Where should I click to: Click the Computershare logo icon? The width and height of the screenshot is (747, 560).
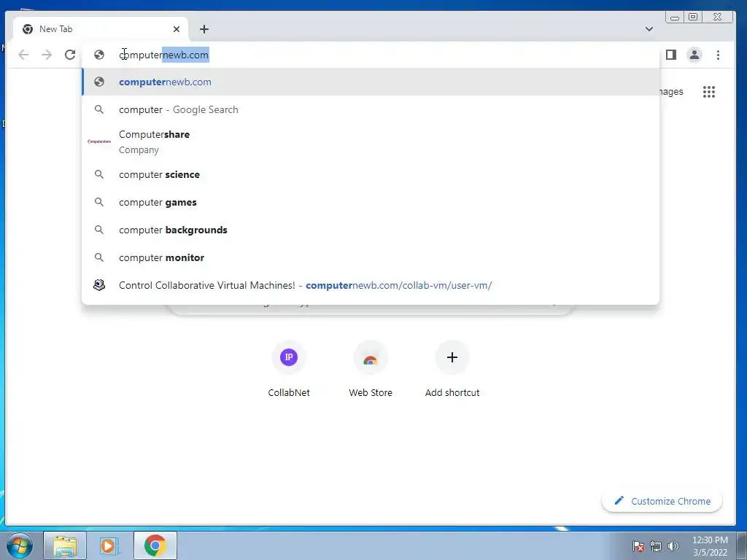[99, 141]
